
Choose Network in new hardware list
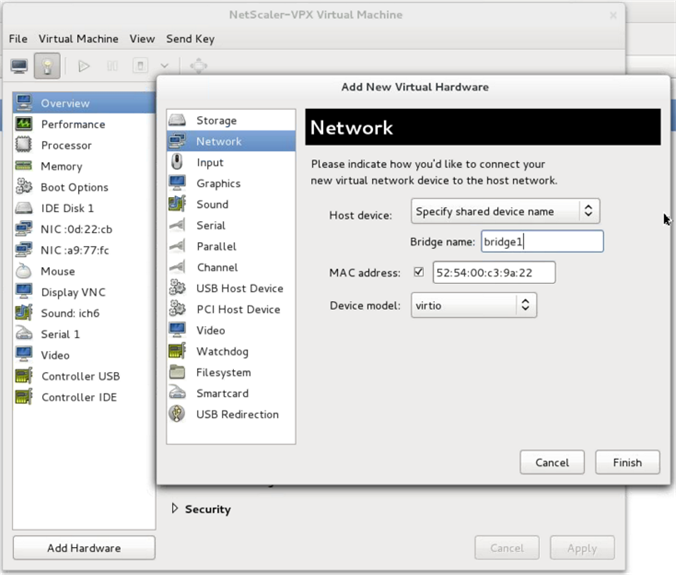[231, 141]
